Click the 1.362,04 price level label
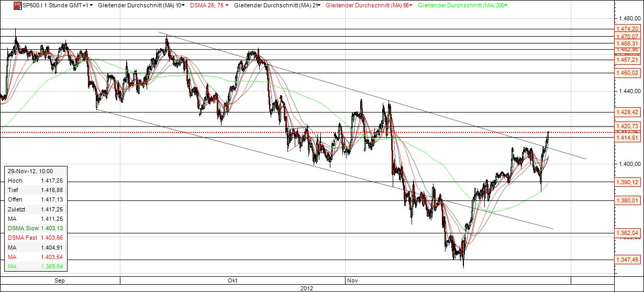This screenshot has width=644, height=292. [x=628, y=233]
